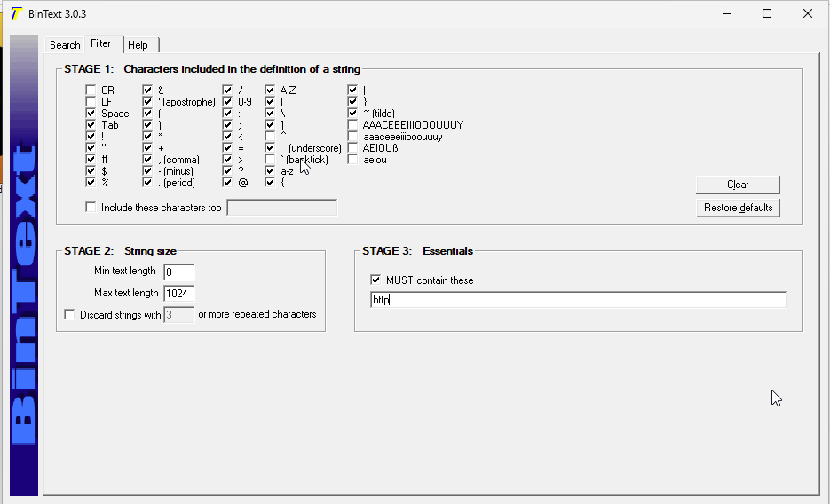Enable the CR character checkbox
The height and width of the screenshot is (504, 830).
click(x=91, y=90)
